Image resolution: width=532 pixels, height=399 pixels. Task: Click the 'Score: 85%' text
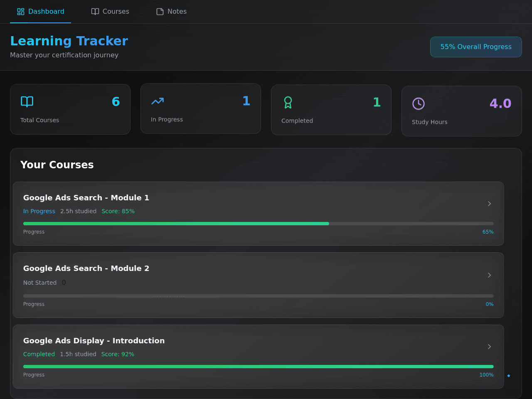pyautogui.click(x=118, y=211)
